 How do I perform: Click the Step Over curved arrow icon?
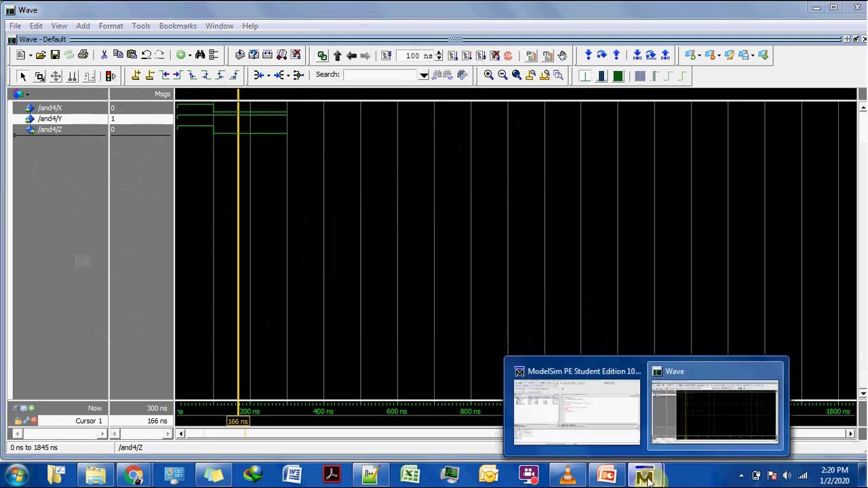[x=601, y=55]
